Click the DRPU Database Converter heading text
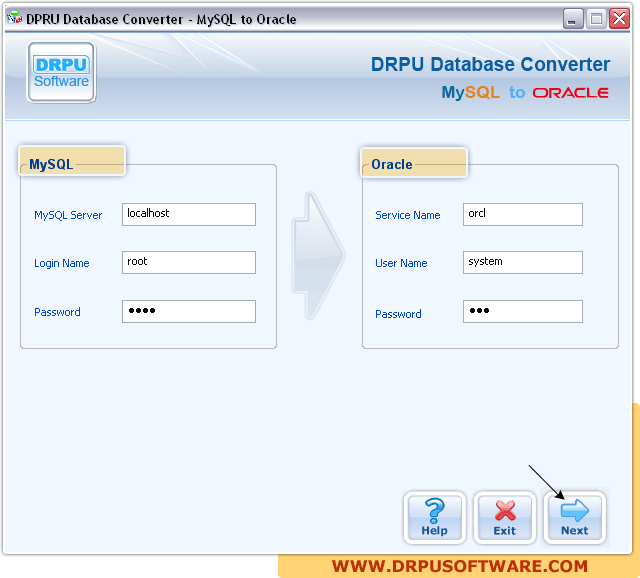 pos(490,65)
